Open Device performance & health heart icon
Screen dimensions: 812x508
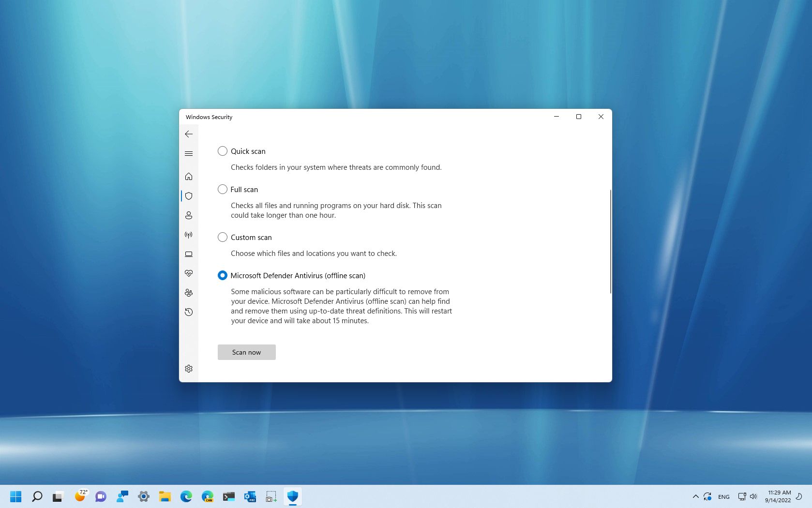189,273
